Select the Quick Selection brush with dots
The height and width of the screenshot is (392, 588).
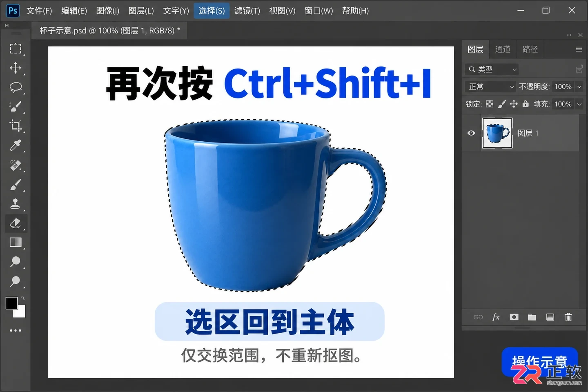pos(16,106)
